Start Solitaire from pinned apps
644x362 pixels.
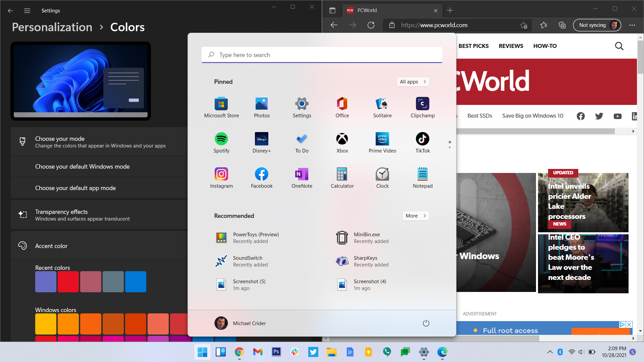pyautogui.click(x=382, y=107)
